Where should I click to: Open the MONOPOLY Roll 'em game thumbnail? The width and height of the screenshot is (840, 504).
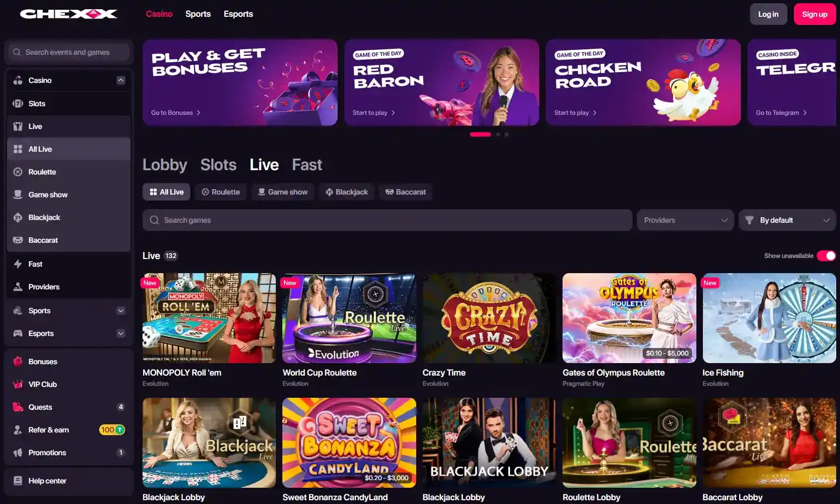pyautogui.click(x=209, y=318)
